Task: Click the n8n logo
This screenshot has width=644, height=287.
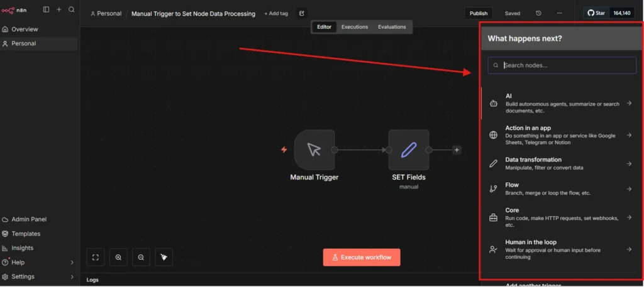Action: [14, 10]
